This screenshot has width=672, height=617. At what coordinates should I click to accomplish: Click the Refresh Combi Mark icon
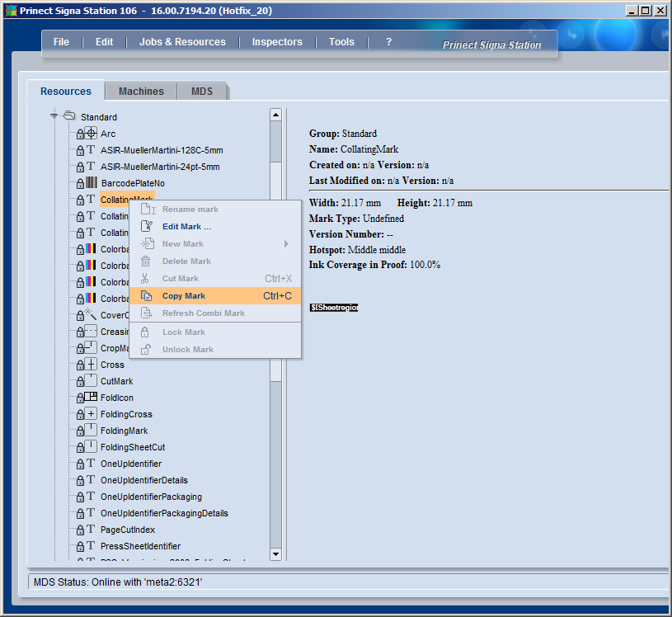pos(147,313)
